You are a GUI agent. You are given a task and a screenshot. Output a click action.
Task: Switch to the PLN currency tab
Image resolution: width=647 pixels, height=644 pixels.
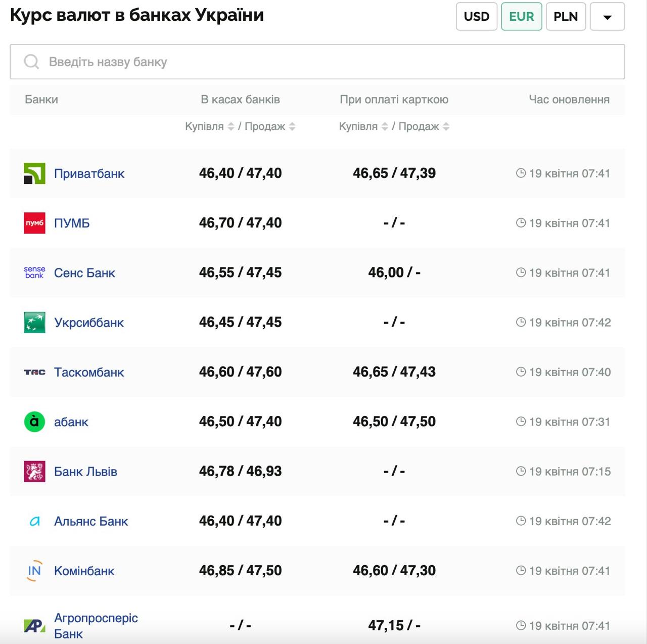pos(565,17)
